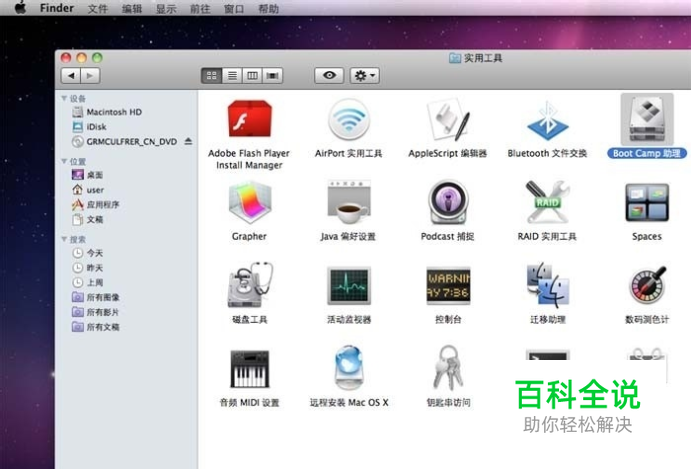Open the Finder menu
This screenshot has height=469, width=691.
coord(57,8)
